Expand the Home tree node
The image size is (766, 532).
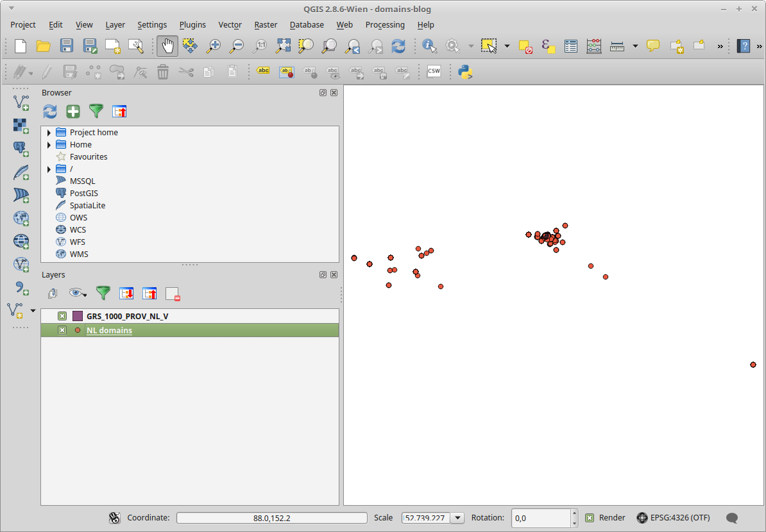pos(49,145)
